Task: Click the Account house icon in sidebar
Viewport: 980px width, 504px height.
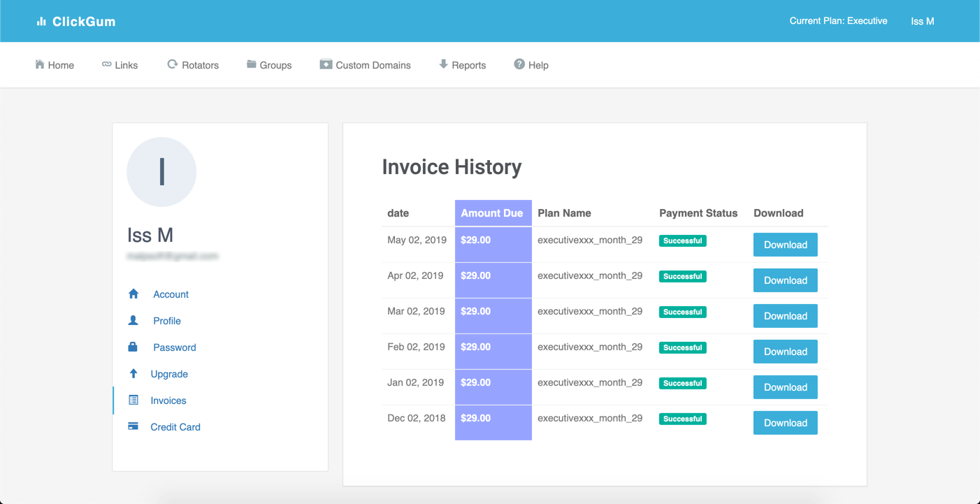Action: [134, 294]
